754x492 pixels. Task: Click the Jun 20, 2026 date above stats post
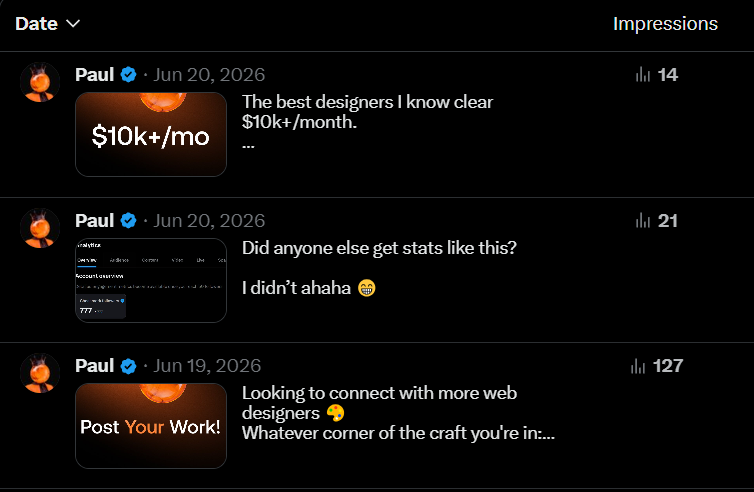coord(209,221)
